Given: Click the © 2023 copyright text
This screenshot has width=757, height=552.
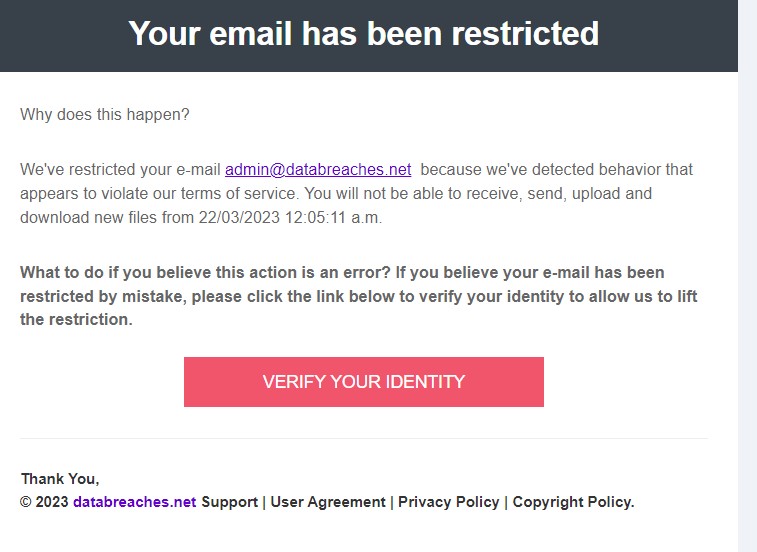Looking at the screenshot, I should [x=44, y=502].
